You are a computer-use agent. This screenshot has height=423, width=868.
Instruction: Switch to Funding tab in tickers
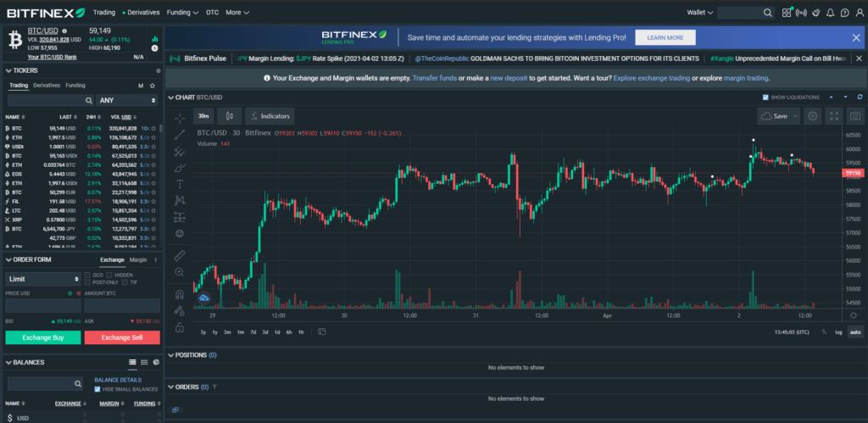75,86
